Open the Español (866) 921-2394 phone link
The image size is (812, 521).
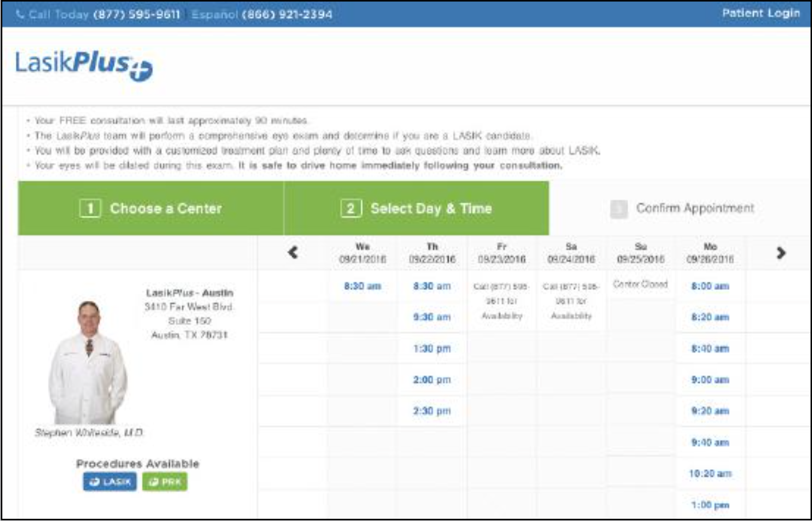(262, 15)
